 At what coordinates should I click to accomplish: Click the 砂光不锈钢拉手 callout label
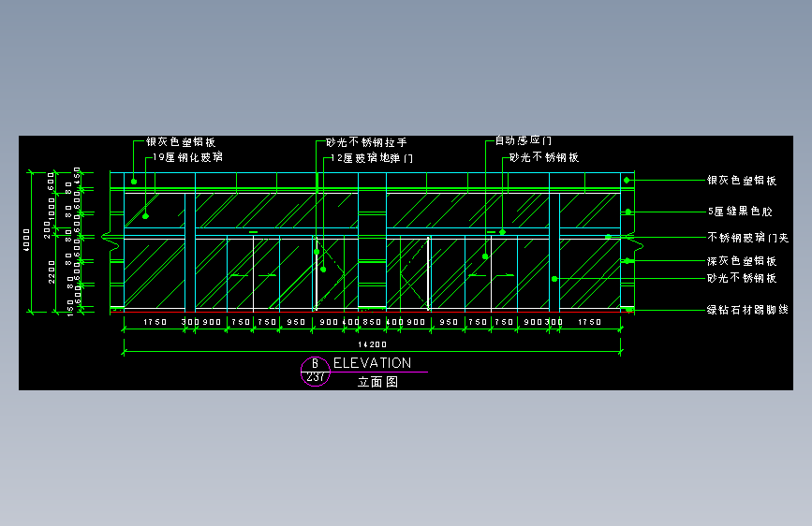tap(366, 142)
